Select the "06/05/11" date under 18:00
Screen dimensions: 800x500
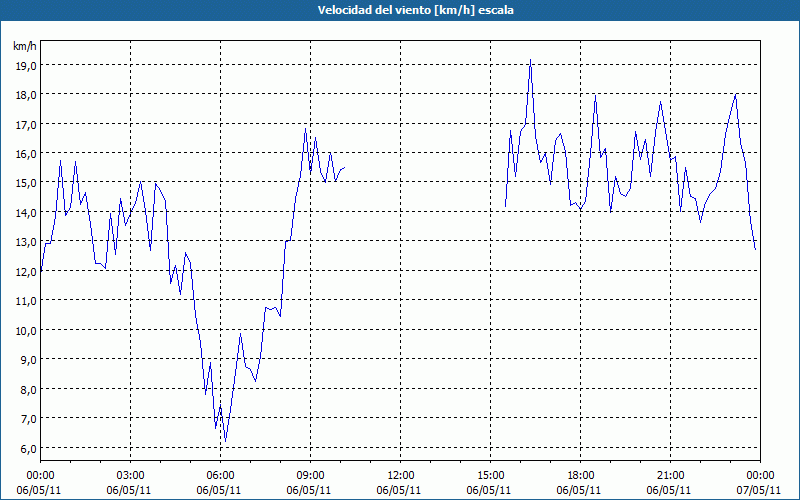click(x=579, y=490)
